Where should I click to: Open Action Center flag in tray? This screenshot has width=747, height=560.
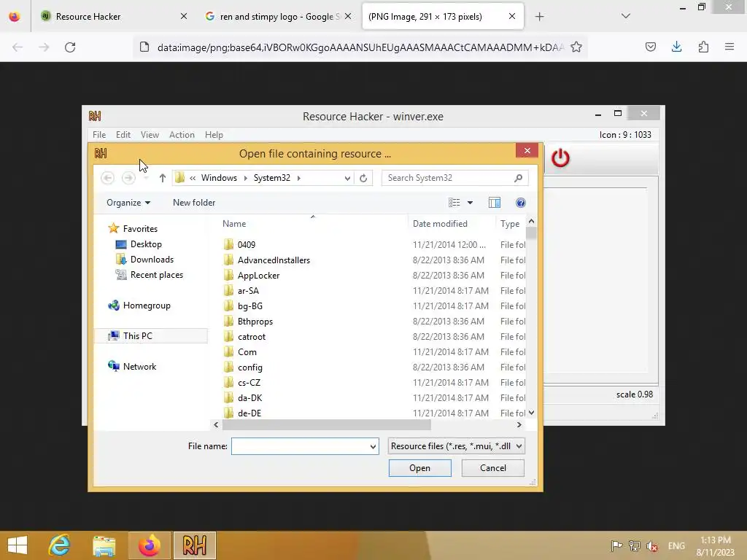(616, 545)
